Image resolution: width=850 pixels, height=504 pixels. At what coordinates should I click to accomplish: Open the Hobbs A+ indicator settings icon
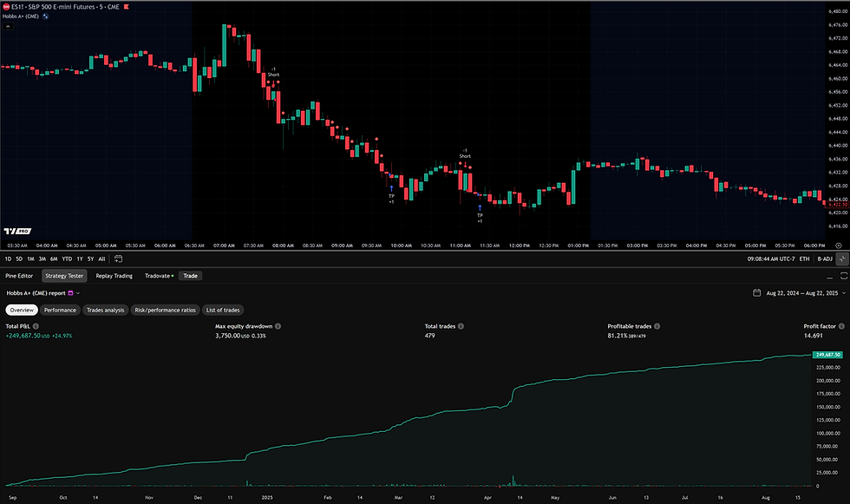(x=45, y=16)
